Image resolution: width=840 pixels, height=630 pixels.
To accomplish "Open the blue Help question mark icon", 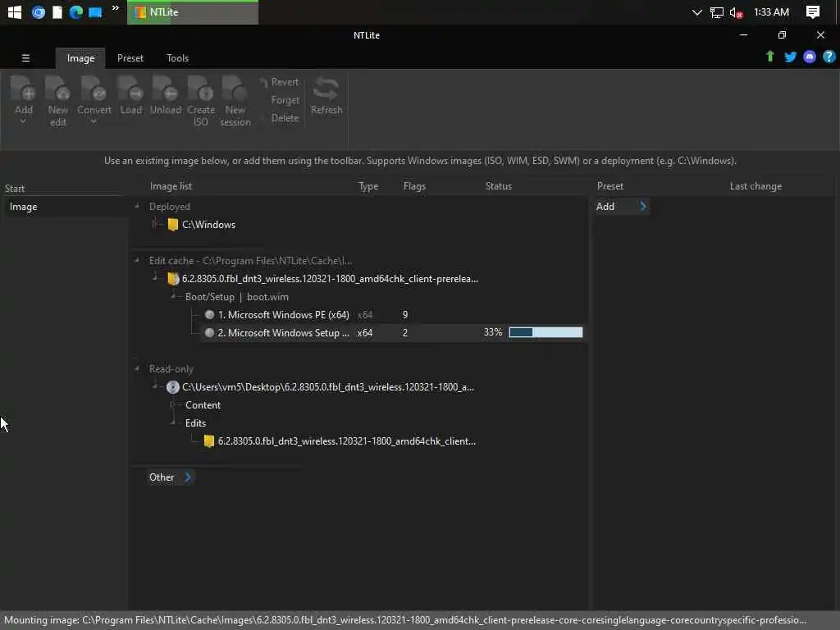I will point(829,57).
